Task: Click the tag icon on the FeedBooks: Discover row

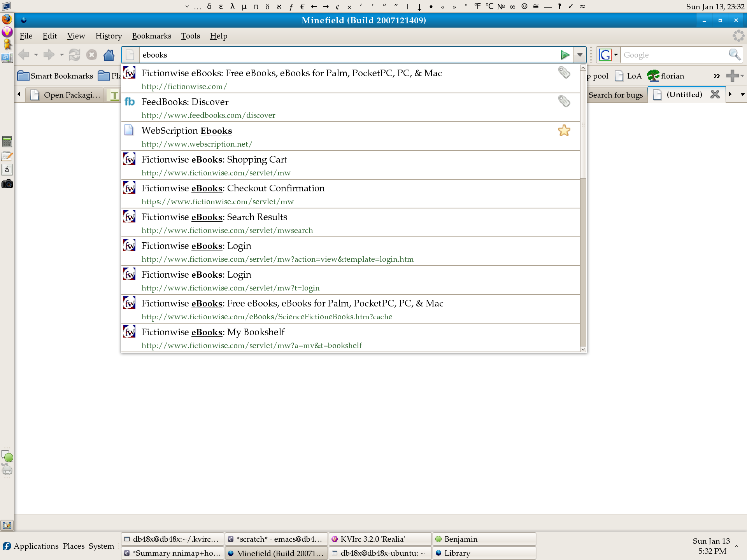Action: [564, 101]
